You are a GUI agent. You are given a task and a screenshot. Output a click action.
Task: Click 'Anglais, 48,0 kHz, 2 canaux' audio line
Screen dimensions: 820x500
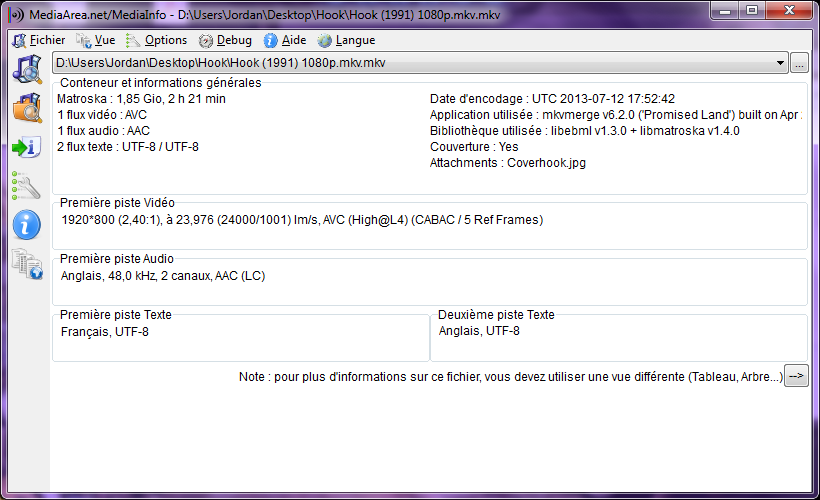(163, 276)
